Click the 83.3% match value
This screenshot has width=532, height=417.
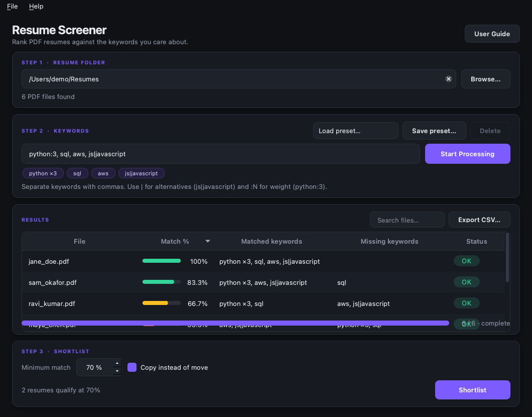pos(197,282)
